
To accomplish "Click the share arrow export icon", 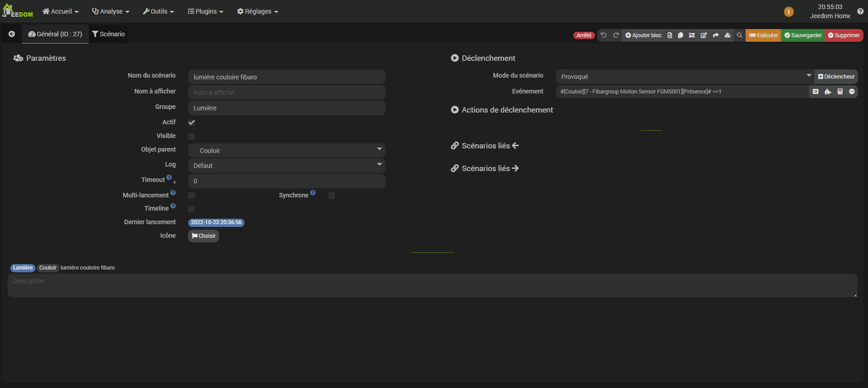I will pos(716,35).
